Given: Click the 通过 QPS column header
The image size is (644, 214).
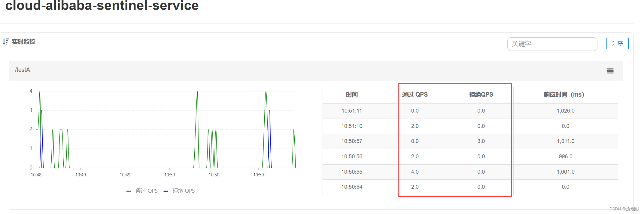Looking at the screenshot, I should (x=415, y=95).
